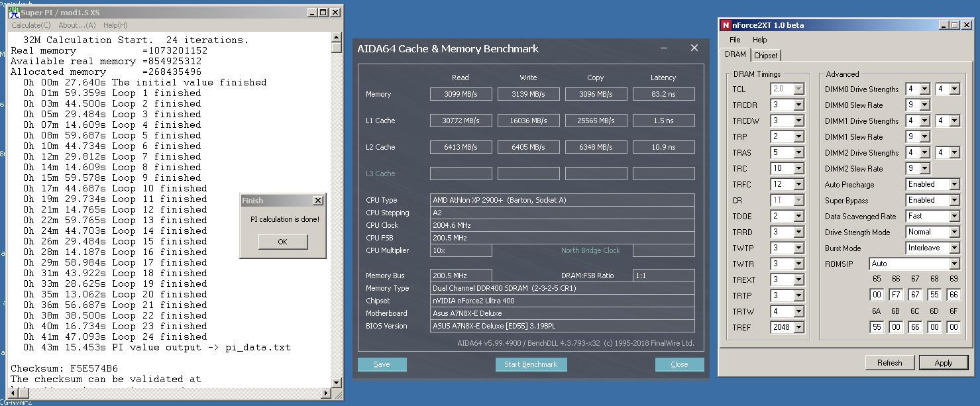Screen dimensions: 980x406
Task: Click Super PI horizontal scrollbar right arrow
Action: [325, 393]
